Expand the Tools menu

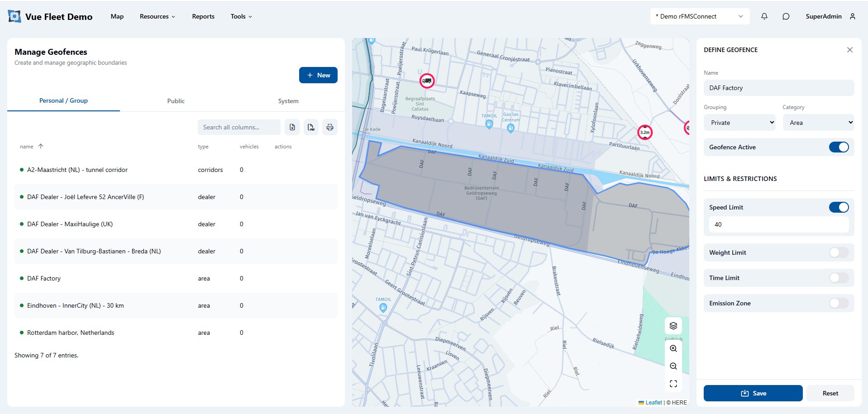(x=241, y=16)
